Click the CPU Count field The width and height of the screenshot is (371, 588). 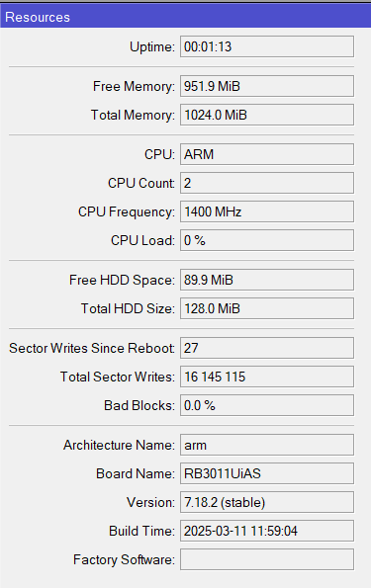point(267,183)
